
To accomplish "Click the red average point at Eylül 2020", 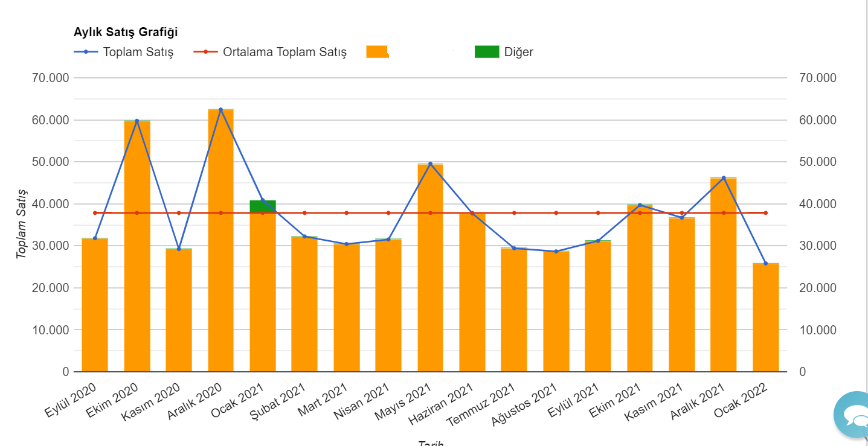I will click(x=95, y=213).
